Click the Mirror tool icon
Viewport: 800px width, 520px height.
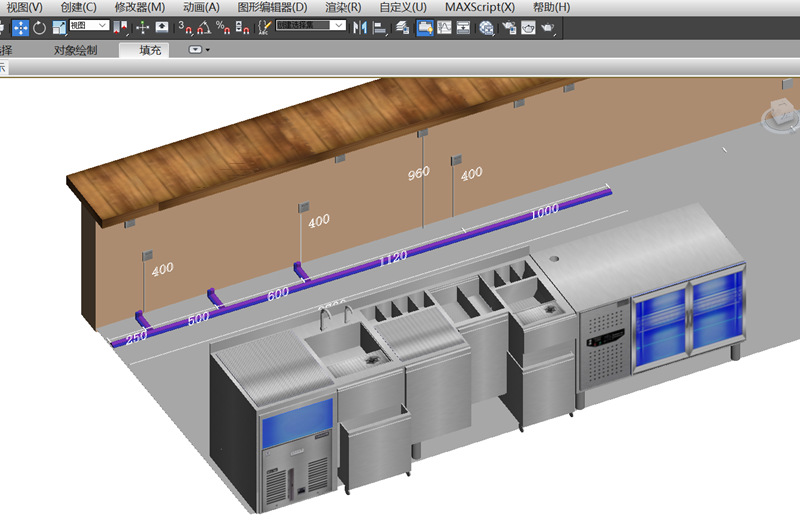(362, 27)
